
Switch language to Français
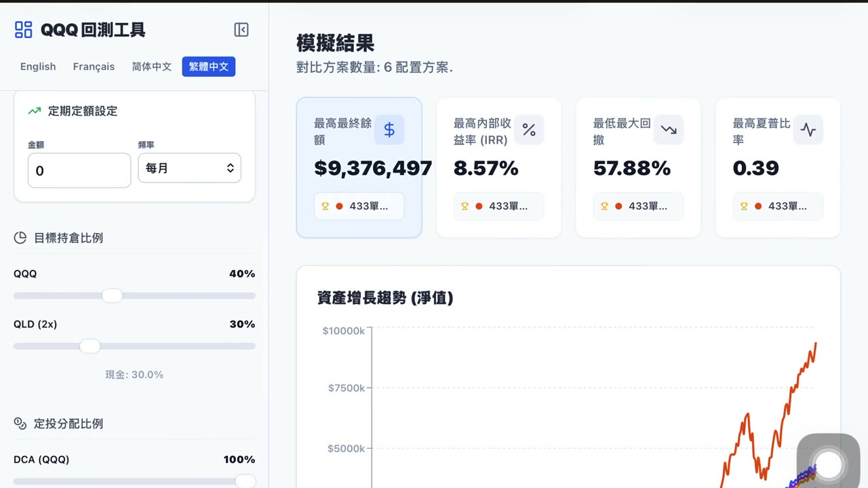(94, 66)
